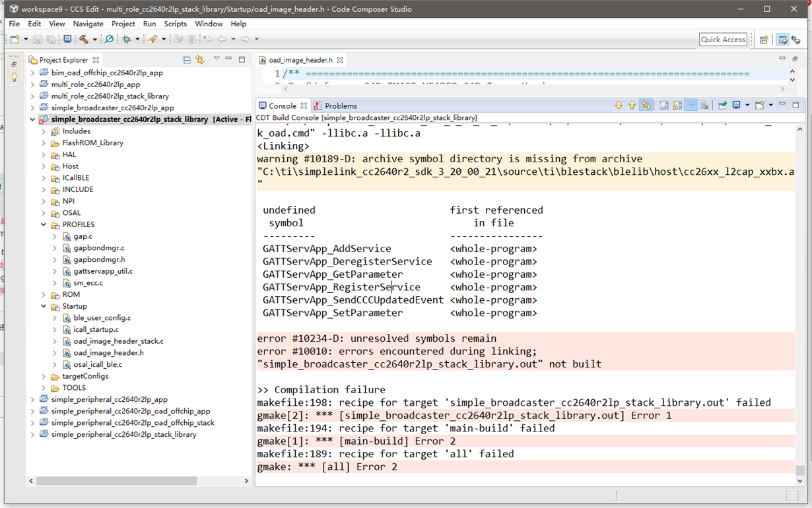This screenshot has width=812, height=508.
Task: Click Collapse All in Project Explorer
Action: [x=187, y=60]
